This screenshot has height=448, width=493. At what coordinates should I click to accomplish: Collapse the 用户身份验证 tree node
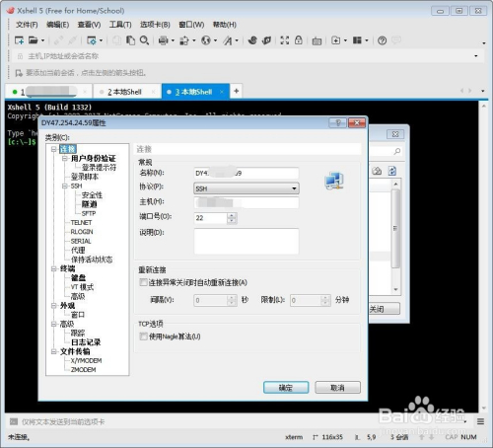[65, 158]
